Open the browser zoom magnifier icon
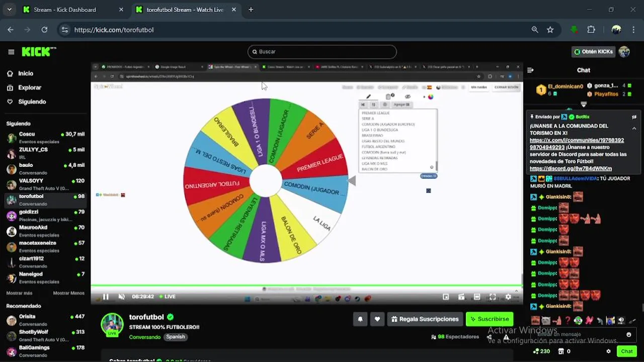 [534, 30]
